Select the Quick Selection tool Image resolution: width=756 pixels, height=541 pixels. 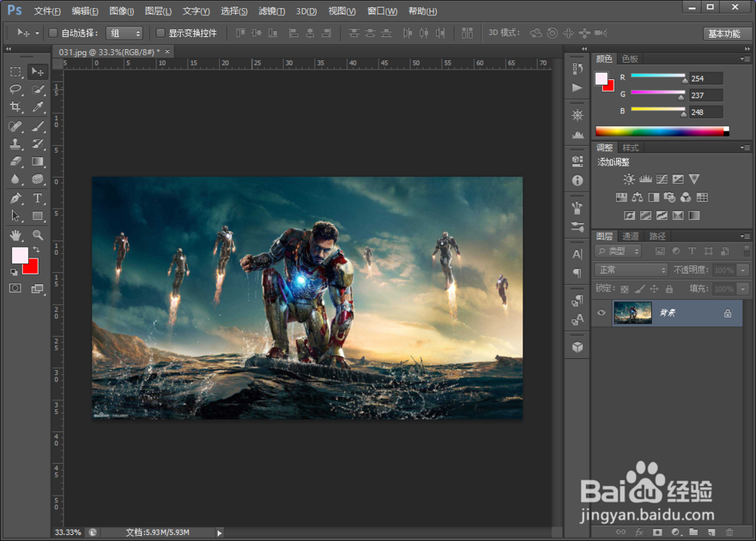pyautogui.click(x=38, y=89)
